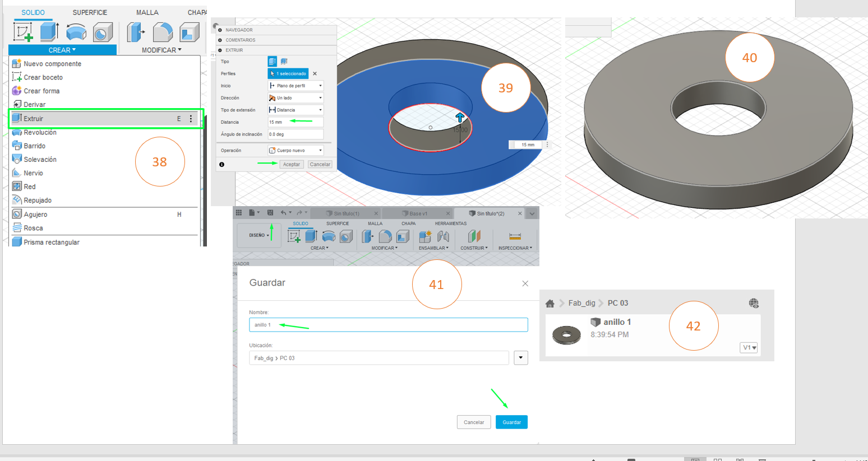This screenshot has height=461, width=868.
Task: Click the three-dot options beside Extruir
Action: tap(191, 119)
